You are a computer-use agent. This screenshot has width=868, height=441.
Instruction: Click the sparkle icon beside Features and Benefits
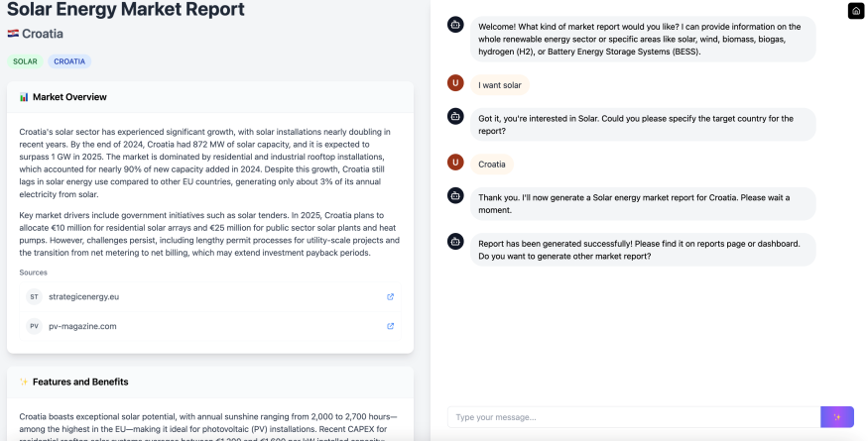point(24,382)
